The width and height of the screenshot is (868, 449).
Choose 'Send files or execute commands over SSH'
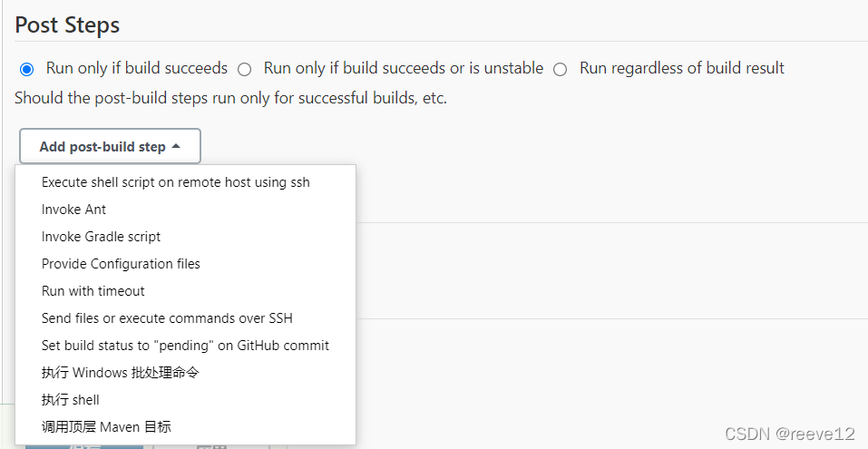(167, 318)
